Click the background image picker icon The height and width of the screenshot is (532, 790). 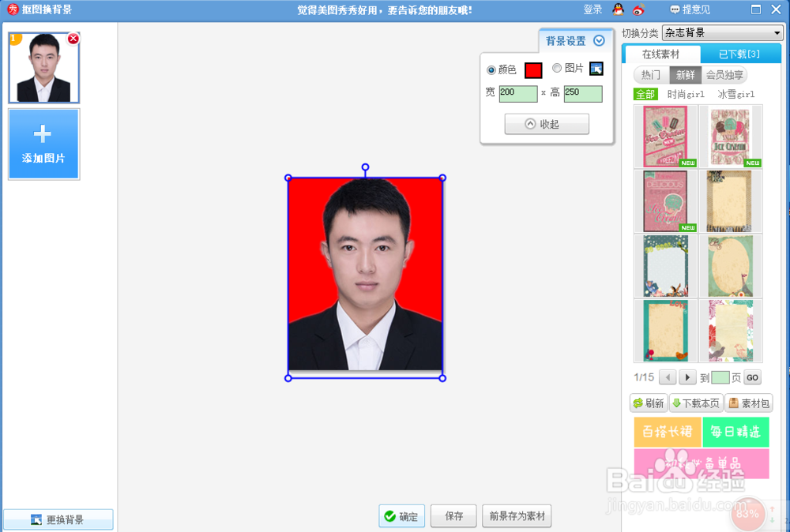click(596, 69)
